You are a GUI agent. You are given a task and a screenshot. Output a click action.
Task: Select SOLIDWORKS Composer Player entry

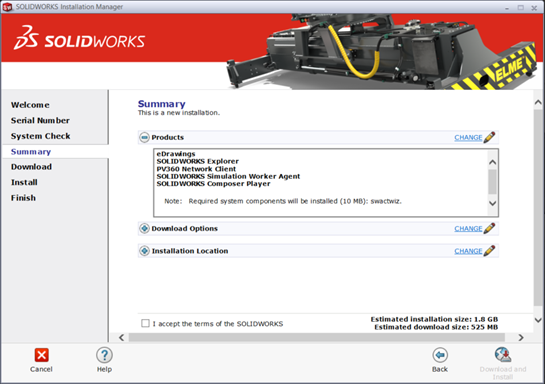point(213,184)
